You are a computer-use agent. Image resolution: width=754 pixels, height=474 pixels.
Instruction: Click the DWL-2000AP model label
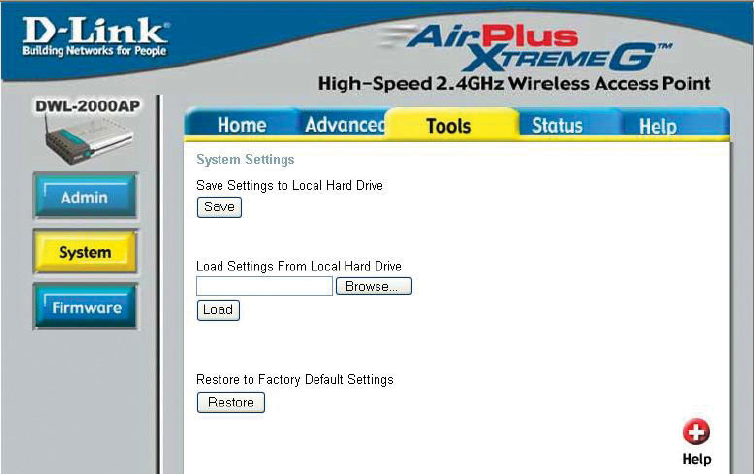tap(88, 106)
